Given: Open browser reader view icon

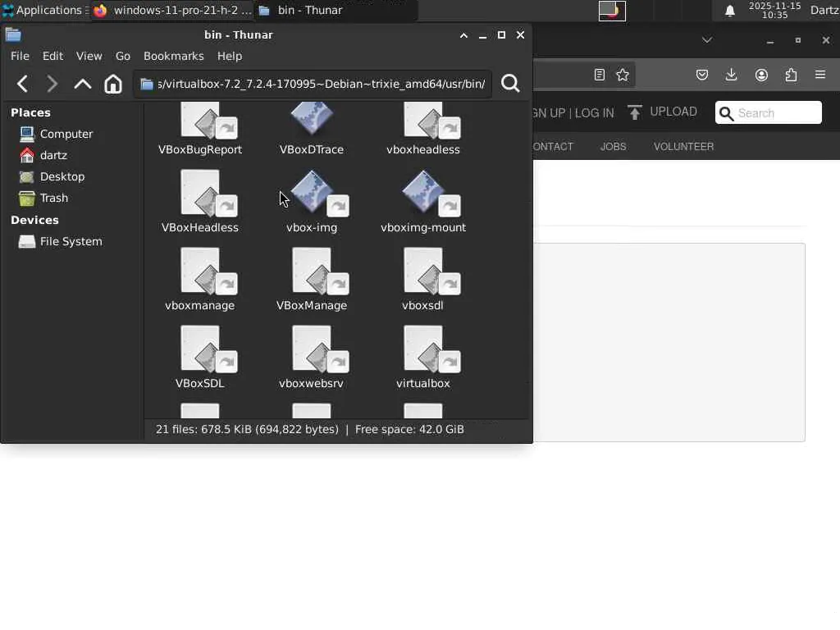Looking at the screenshot, I should 600,75.
